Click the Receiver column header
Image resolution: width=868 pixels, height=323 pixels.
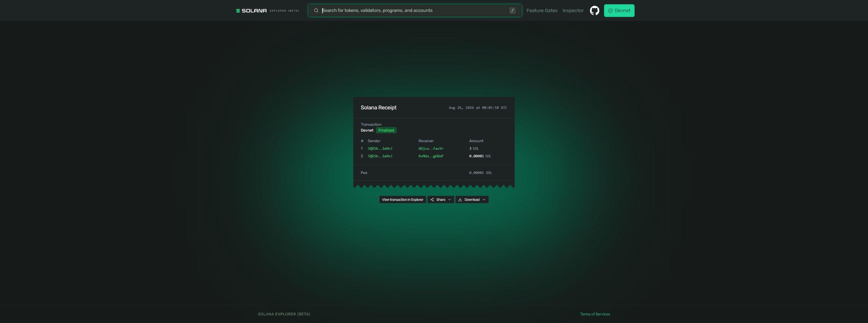coord(426,141)
